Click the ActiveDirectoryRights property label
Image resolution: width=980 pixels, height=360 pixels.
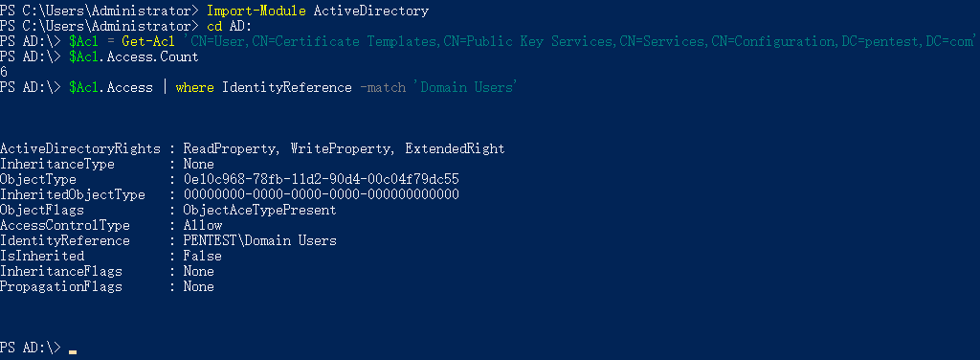click(80, 148)
